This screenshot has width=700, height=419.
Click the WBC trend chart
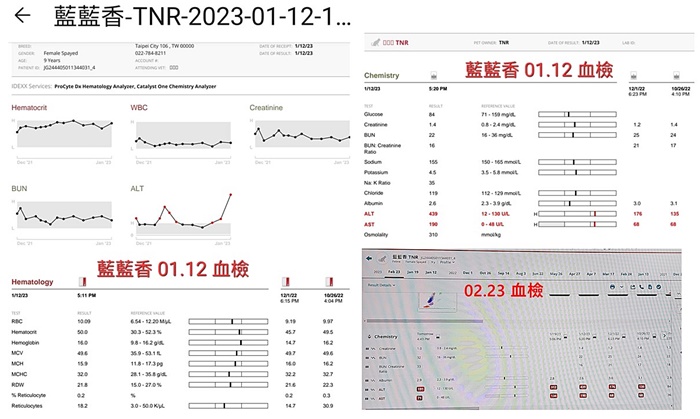pos(181,135)
